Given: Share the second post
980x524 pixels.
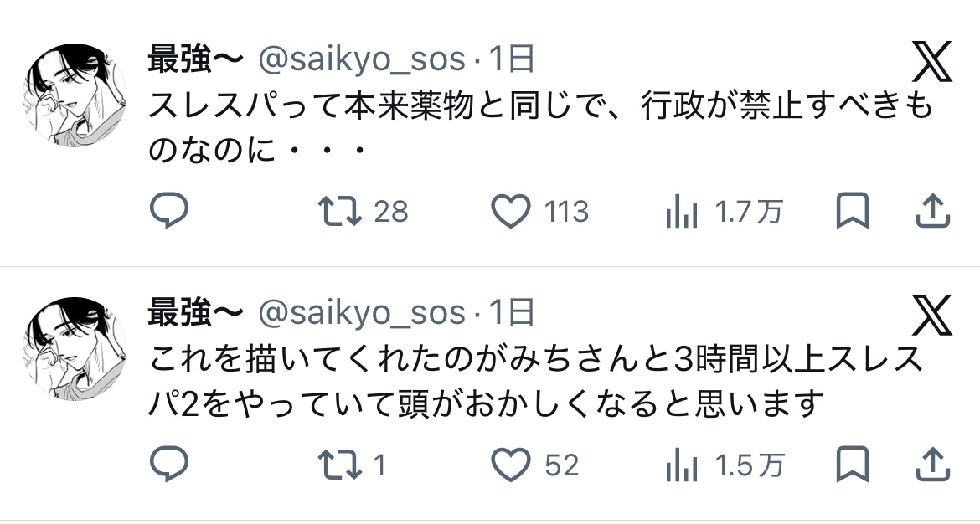Looking at the screenshot, I should coord(931,465).
